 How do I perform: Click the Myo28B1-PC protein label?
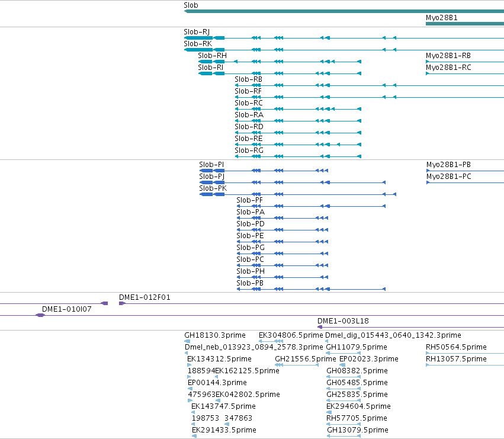click(x=449, y=177)
